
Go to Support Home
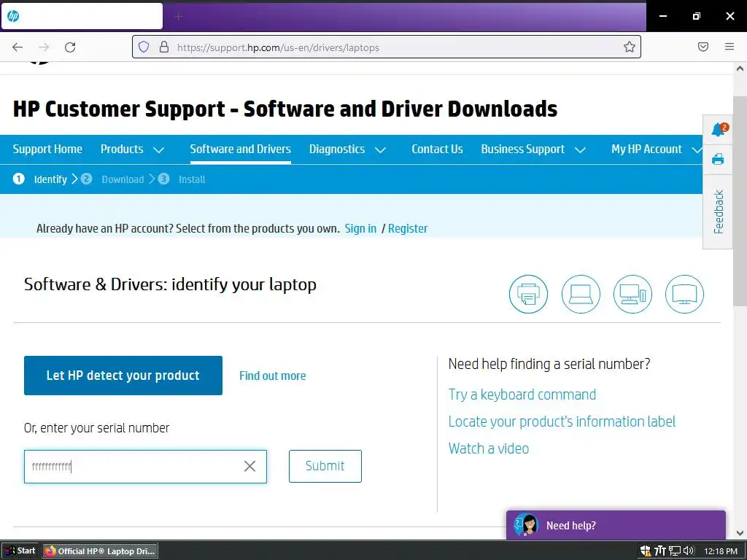coord(47,149)
